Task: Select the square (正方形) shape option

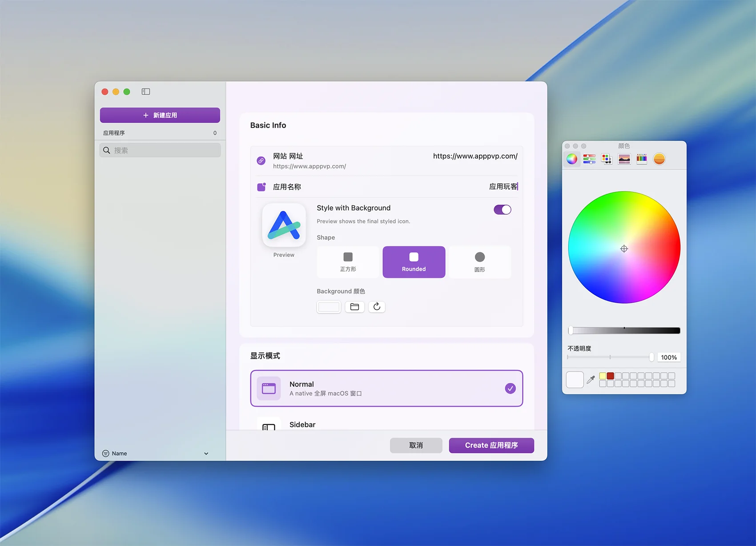Action: click(x=348, y=262)
